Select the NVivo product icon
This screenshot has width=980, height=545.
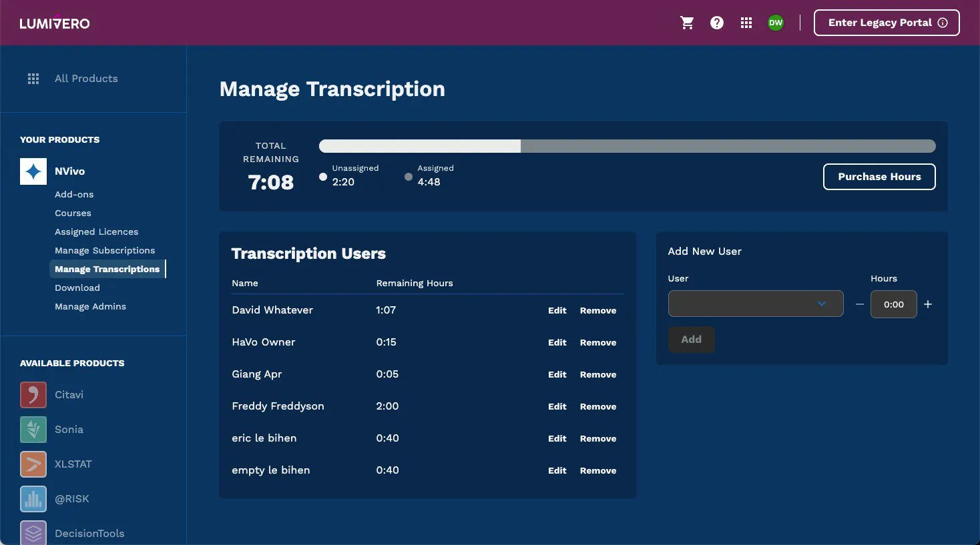click(x=33, y=171)
